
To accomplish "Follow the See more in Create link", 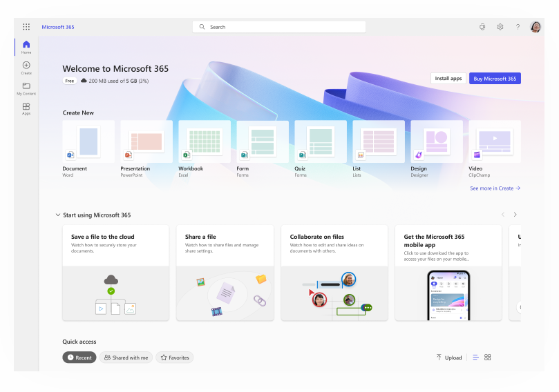I will (x=495, y=188).
